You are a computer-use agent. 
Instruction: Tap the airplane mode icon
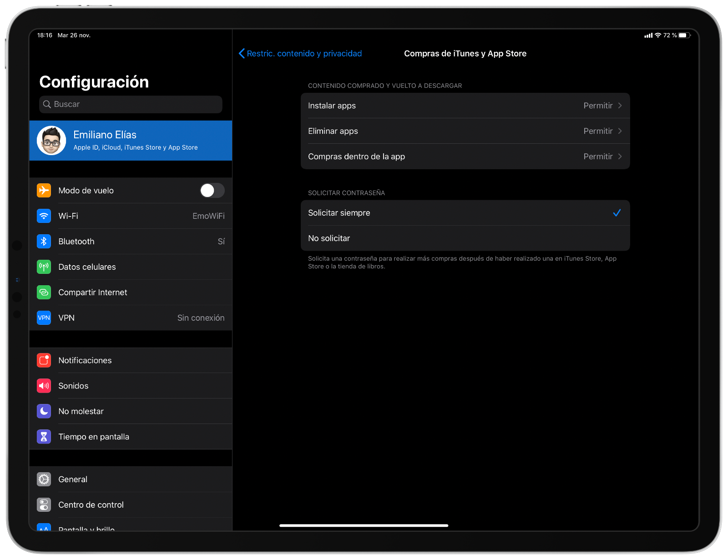click(x=44, y=190)
